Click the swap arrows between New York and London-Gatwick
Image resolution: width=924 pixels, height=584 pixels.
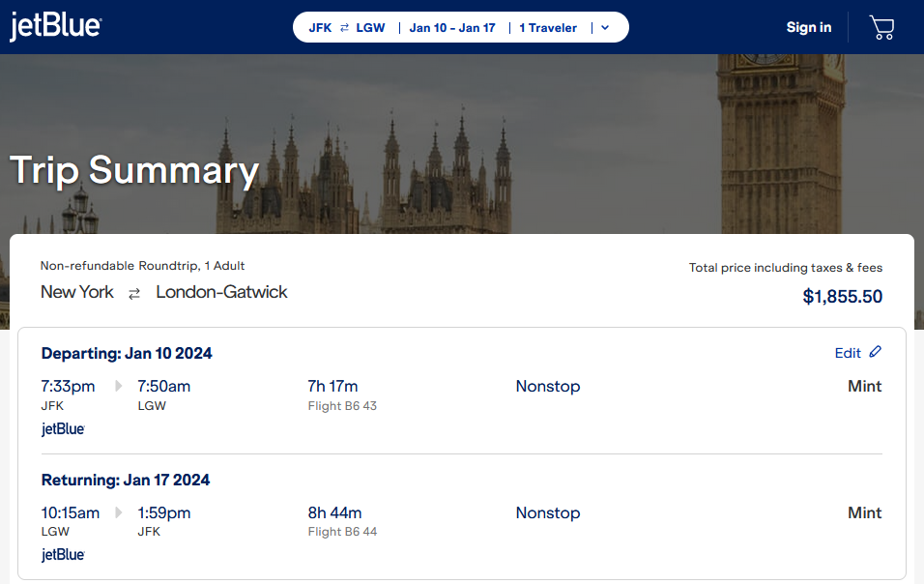133,292
